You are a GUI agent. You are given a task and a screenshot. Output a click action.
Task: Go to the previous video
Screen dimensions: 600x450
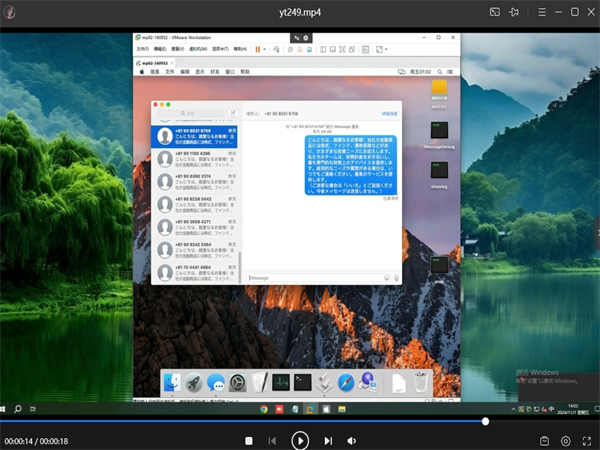272,440
